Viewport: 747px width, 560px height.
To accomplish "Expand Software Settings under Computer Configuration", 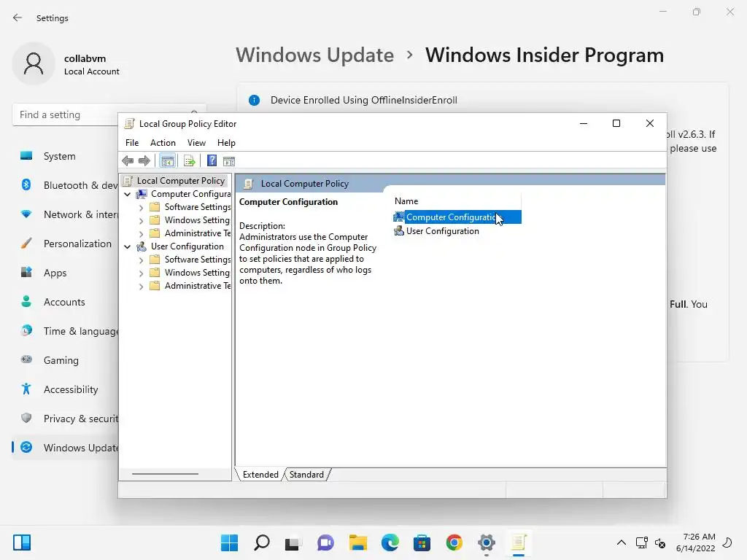I will pyautogui.click(x=141, y=208).
